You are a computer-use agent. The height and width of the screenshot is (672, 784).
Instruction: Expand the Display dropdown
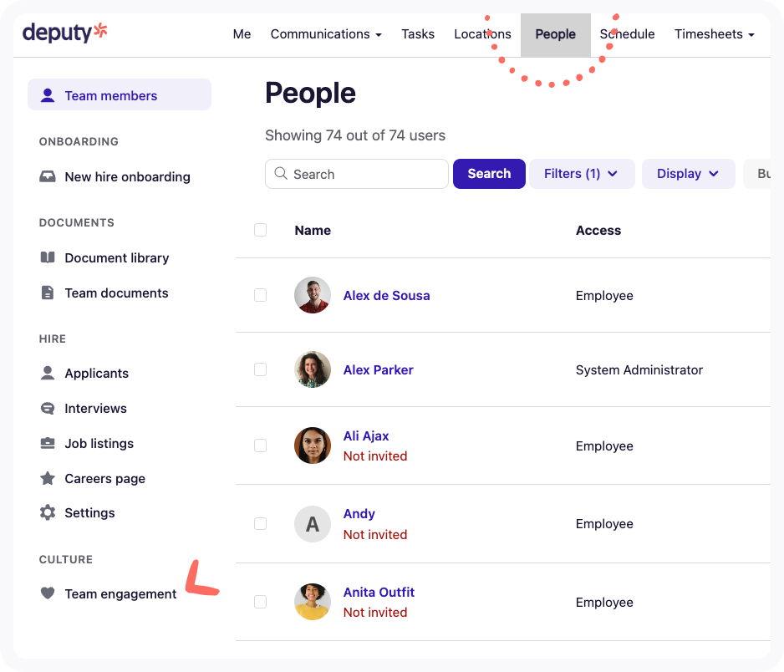[x=688, y=174]
